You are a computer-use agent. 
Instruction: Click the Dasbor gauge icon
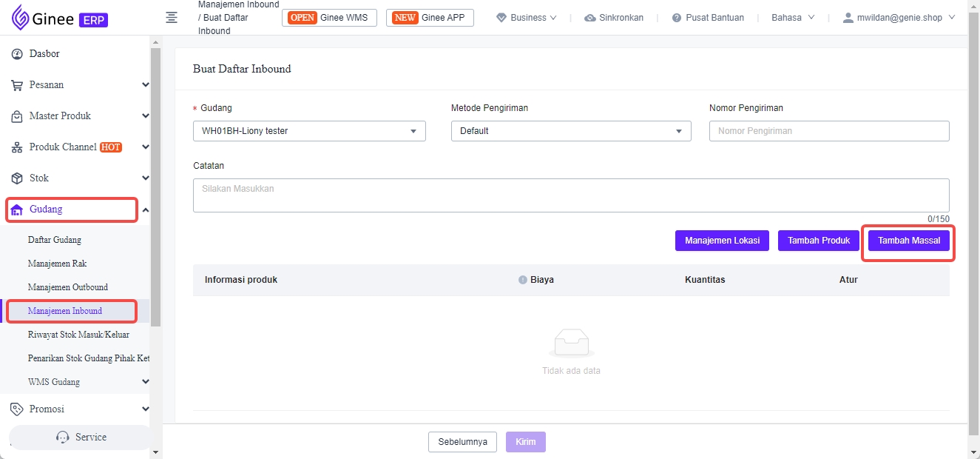[x=17, y=54]
